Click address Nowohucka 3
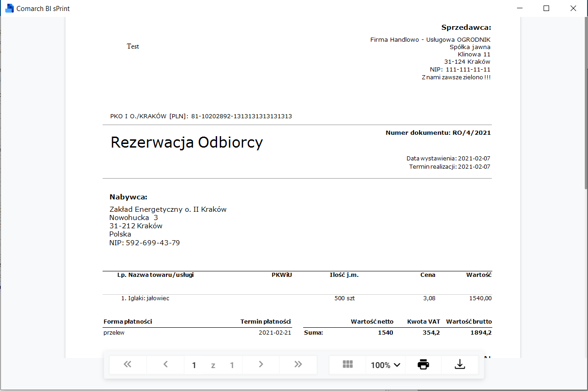Viewport: 588px width, 391px height. (134, 218)
